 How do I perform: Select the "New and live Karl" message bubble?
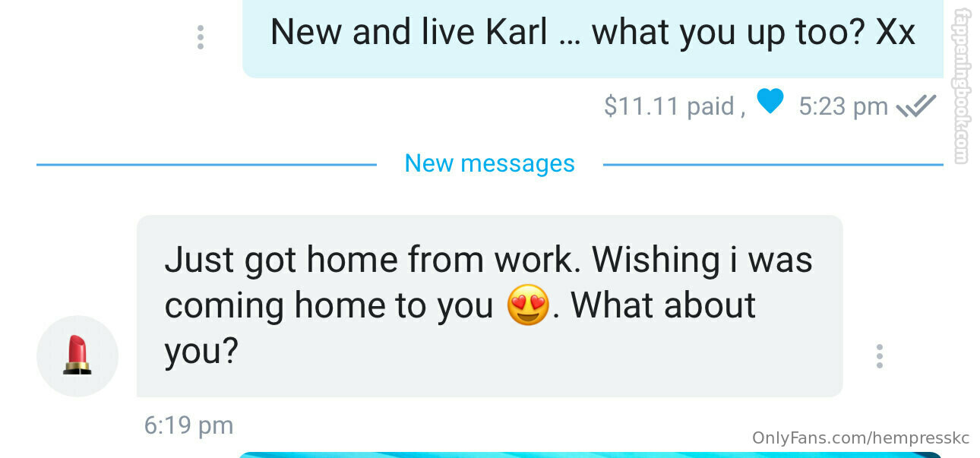[593, 38]
